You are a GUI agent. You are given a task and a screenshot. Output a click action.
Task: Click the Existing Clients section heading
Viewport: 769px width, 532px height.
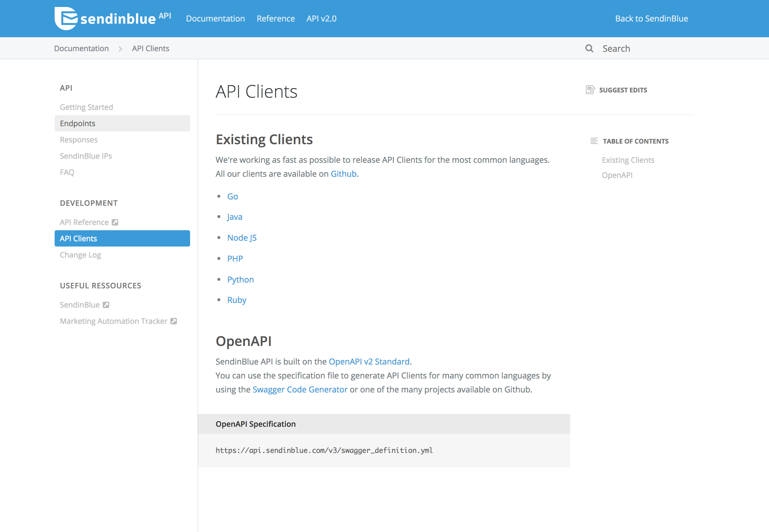(x=264, y=139)
